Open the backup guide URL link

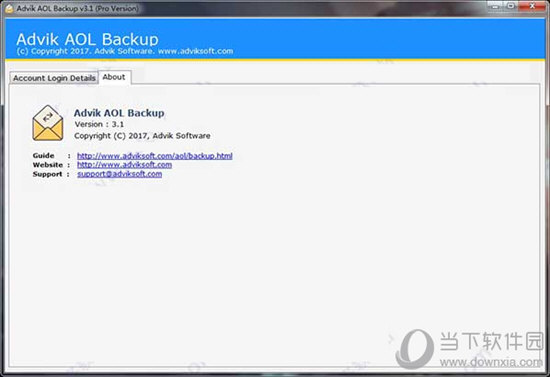point(155,156)
